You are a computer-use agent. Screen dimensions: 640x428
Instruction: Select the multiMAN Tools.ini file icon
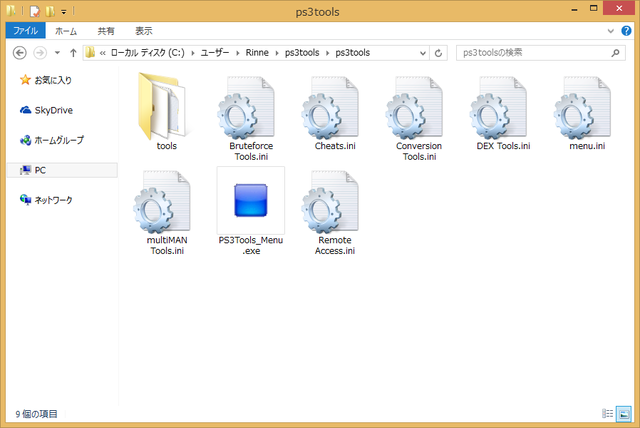(162, 202)
